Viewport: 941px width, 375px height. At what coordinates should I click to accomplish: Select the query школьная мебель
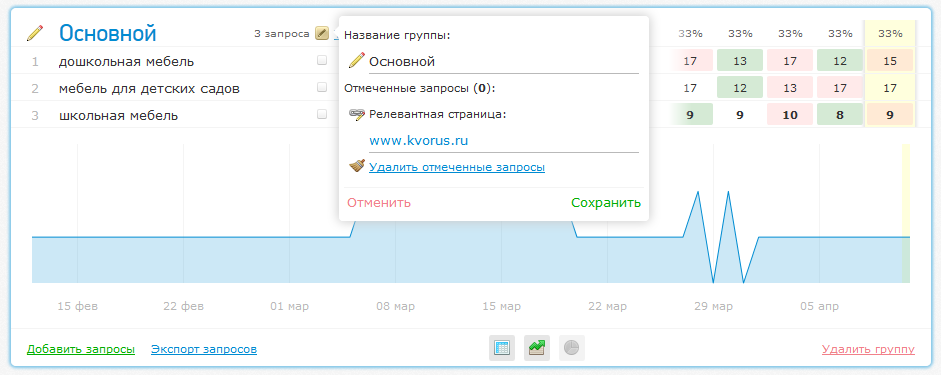[118, 116]
